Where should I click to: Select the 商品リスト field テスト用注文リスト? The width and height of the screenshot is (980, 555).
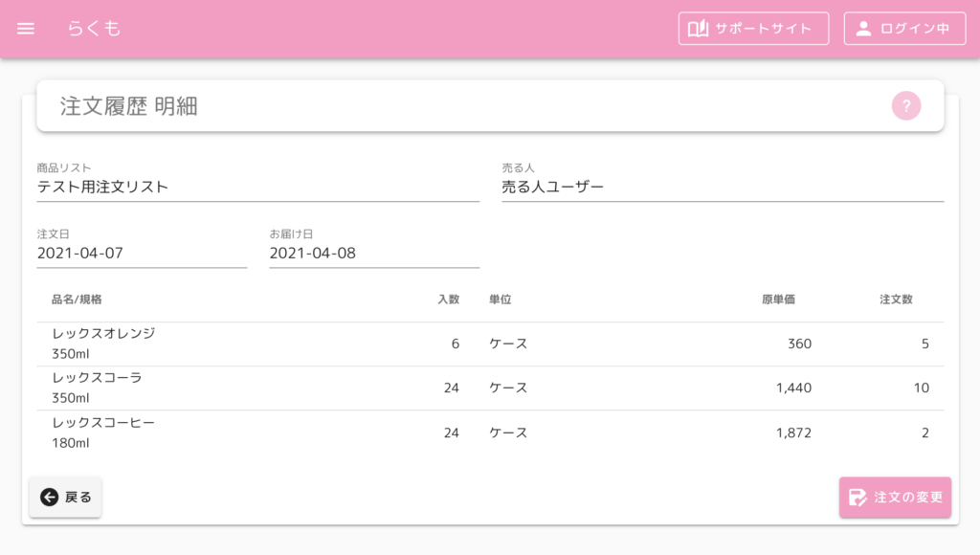[258, 187]
